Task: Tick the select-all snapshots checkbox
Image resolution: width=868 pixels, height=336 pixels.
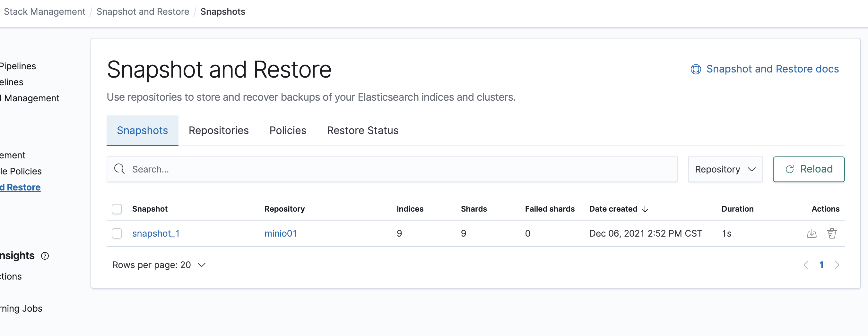Action: click(x=117, y=209)
